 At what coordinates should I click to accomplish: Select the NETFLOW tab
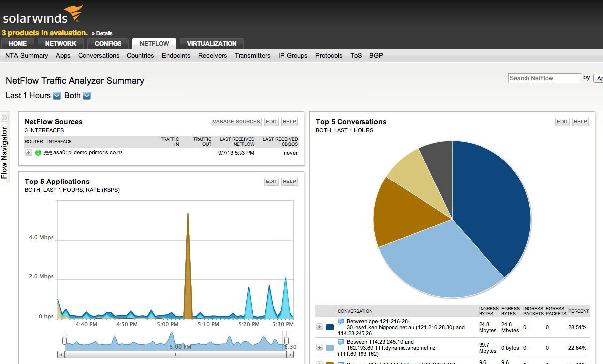(x=154, y=44)
